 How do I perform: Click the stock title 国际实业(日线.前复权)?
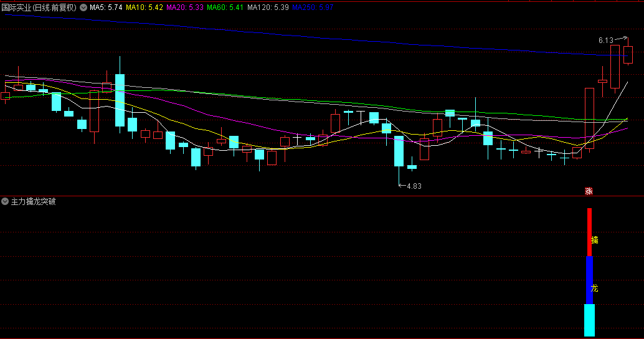click(x=39, y=7)
